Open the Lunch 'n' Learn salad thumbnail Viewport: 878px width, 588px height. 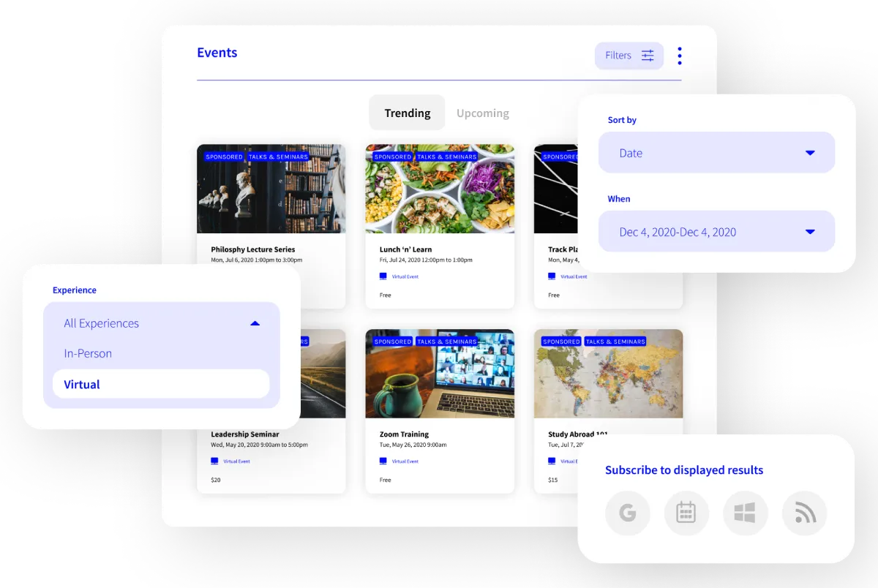(440, 189)
